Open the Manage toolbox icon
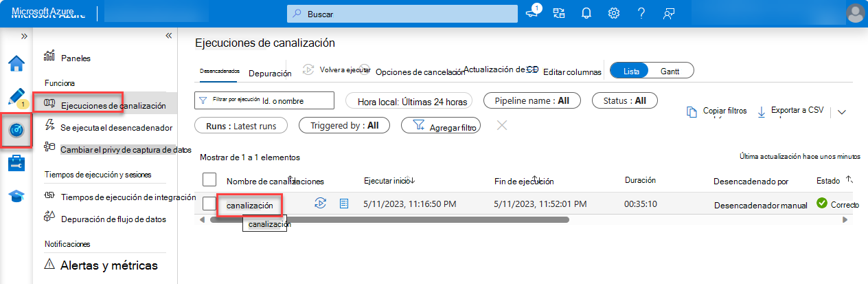 (16, 163)
